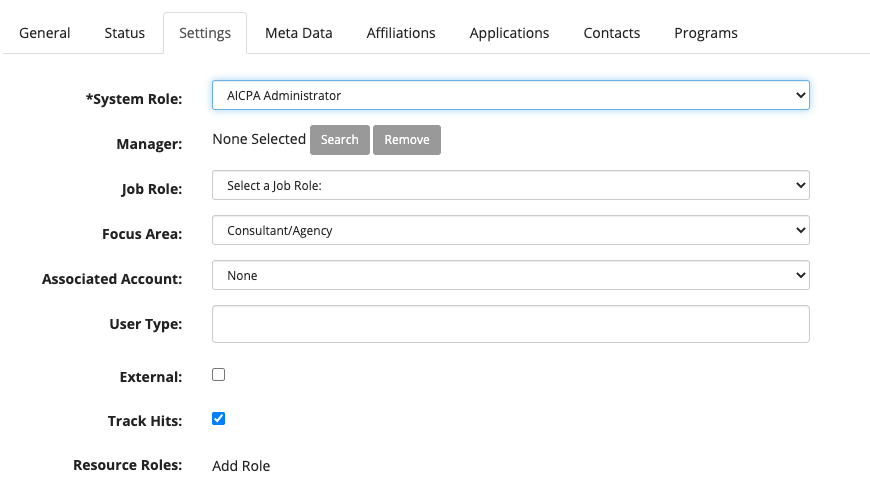
Task: Open the Associated Account dropdown
Action: (510, 275)
